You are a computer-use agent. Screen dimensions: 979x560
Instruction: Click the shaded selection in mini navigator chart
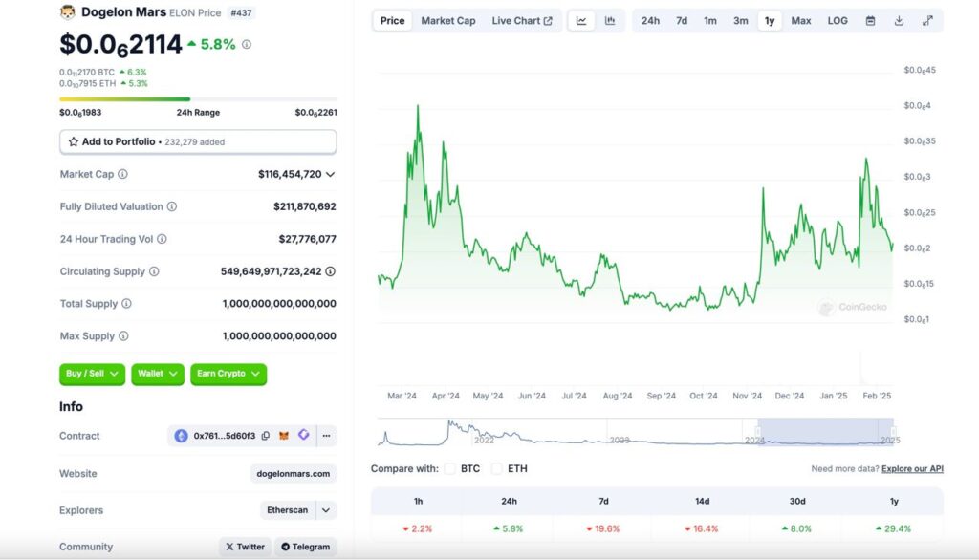825,432
